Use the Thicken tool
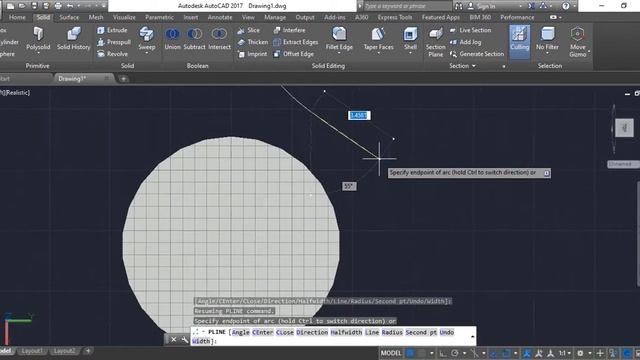Viewport: 640px width, 360px height. pos(253,42)
